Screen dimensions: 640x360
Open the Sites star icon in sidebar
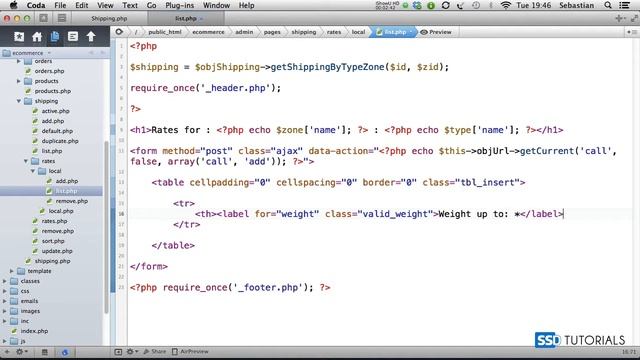[19, 37]
